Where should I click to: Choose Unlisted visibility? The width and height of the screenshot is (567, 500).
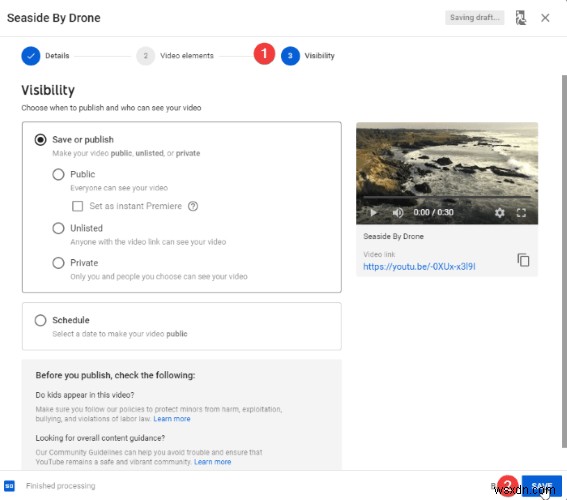[59, 228]
